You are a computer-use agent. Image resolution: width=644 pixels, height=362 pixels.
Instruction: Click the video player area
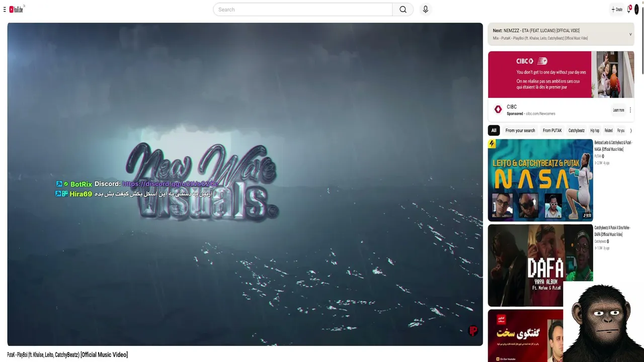tap(245, 184)
